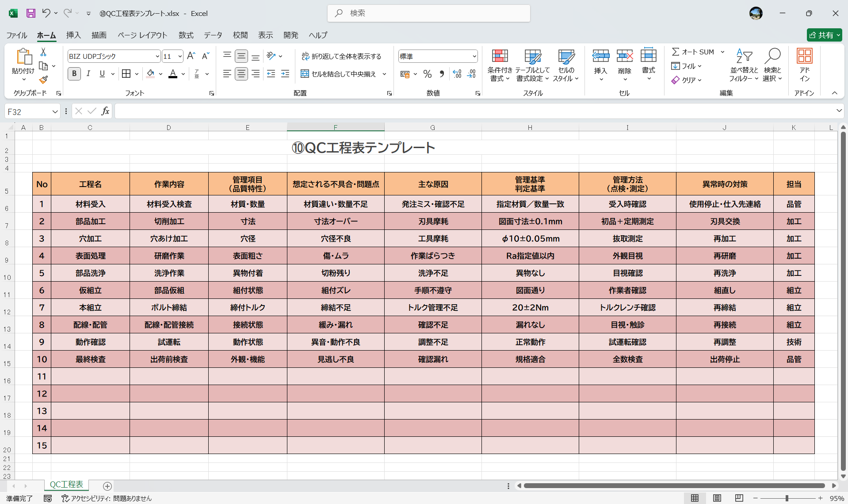Image resolution: width=848 pixels, height=504 pixels.
Task: Toggle wrap text for the cell
Action: [342, 57]
